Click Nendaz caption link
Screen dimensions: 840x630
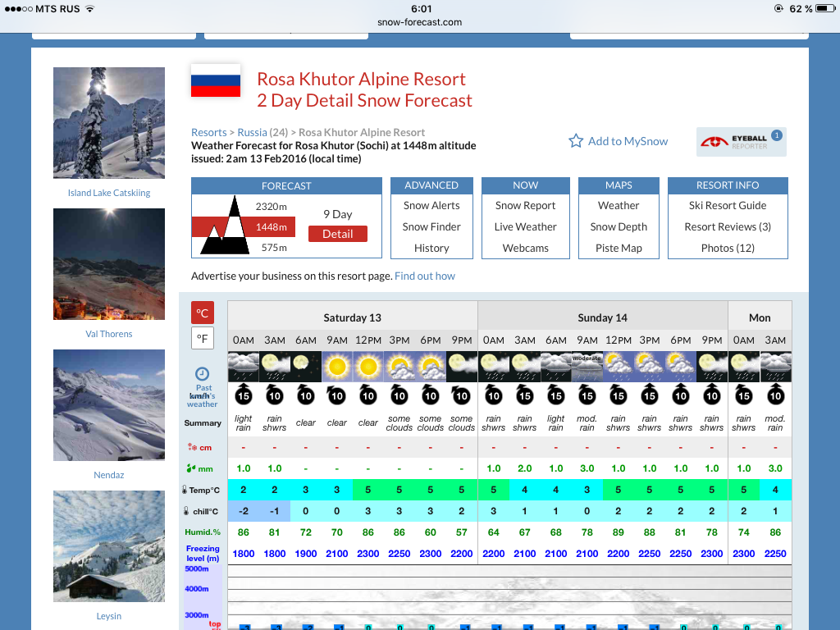pos(109,475)
